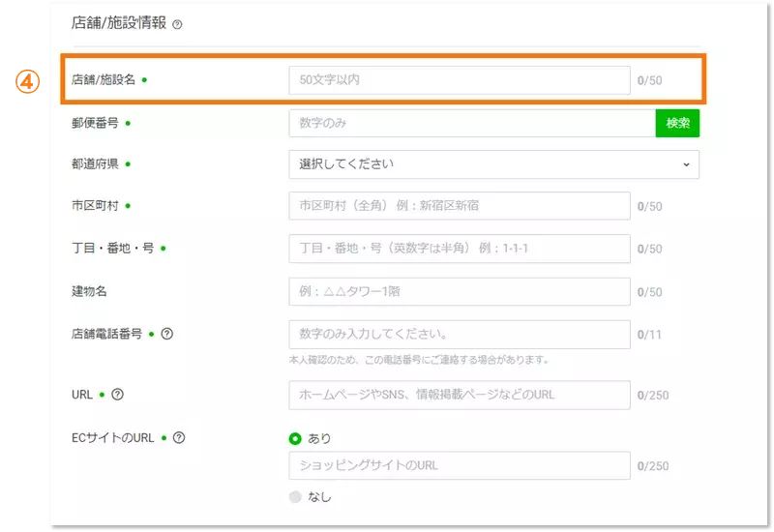Click the 丁目・番地・号 input field

click(460, 249)
